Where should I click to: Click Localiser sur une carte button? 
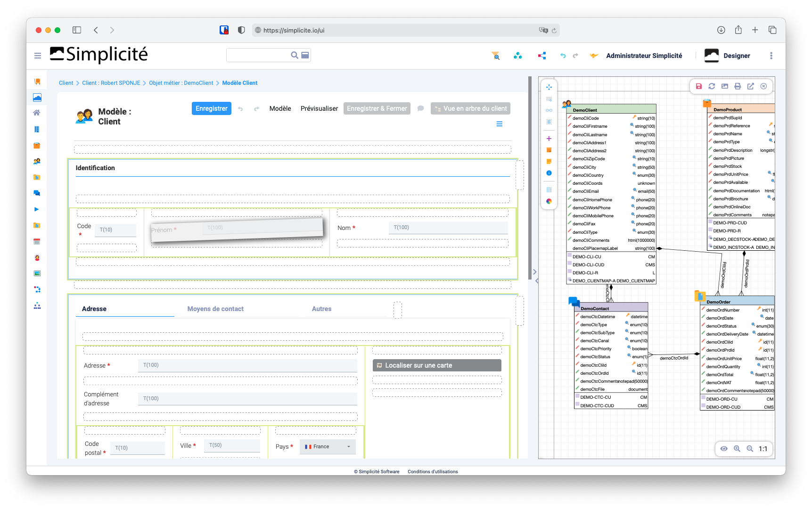[x=437, y=365]
